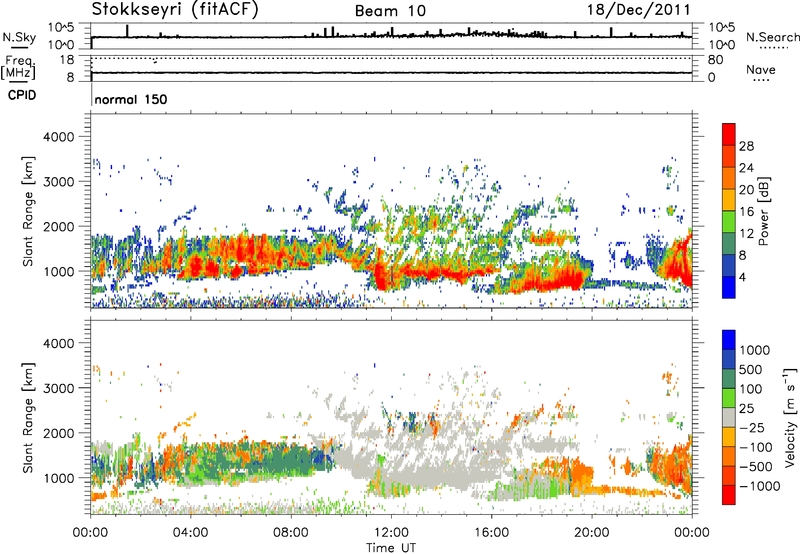Select the 12:00 time tick label
Image resolution: width=800 pixels, height=554 pixels.
(x=391, y=533)
